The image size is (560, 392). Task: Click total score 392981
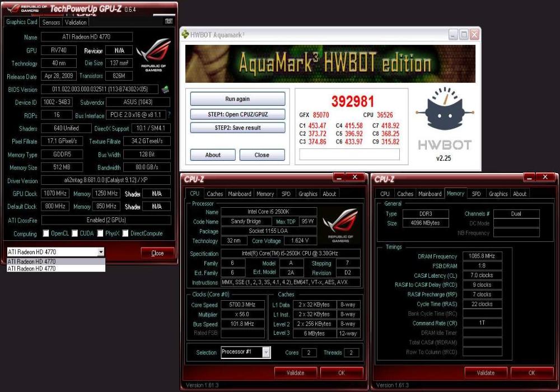click(352, 101)
